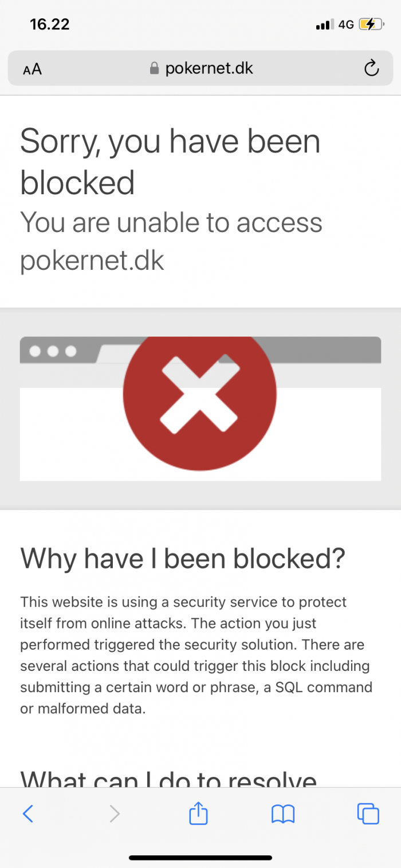Tap the security service explanation paragraph
Image resolution: width=401 pixels, height=868 pixels.
tap(196, 655)
